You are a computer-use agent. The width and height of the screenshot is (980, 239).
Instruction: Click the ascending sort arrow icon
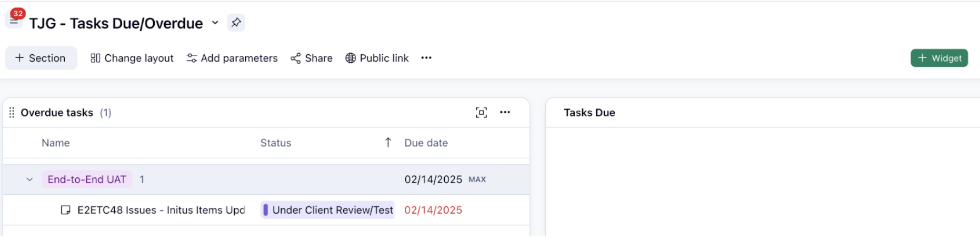388,142
